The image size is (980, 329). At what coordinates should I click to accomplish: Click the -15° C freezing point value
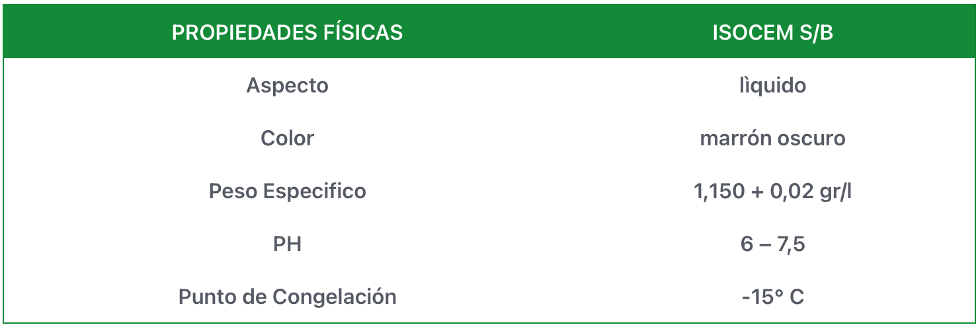(x=772, y=297)
